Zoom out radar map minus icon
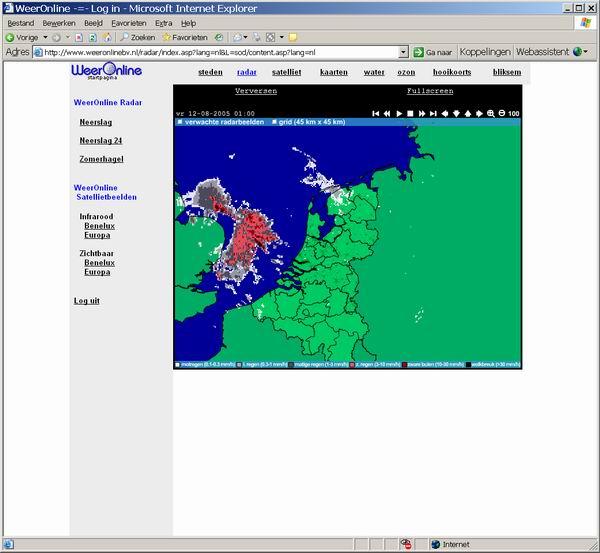Viewport: 600px width, 553px height. 502,113
